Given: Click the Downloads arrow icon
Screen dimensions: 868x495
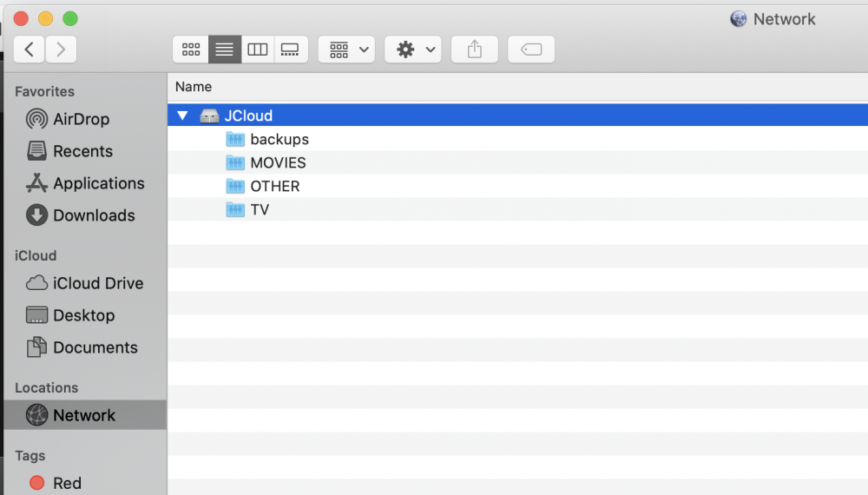Looking at the screenshot, I should point(36,214).
